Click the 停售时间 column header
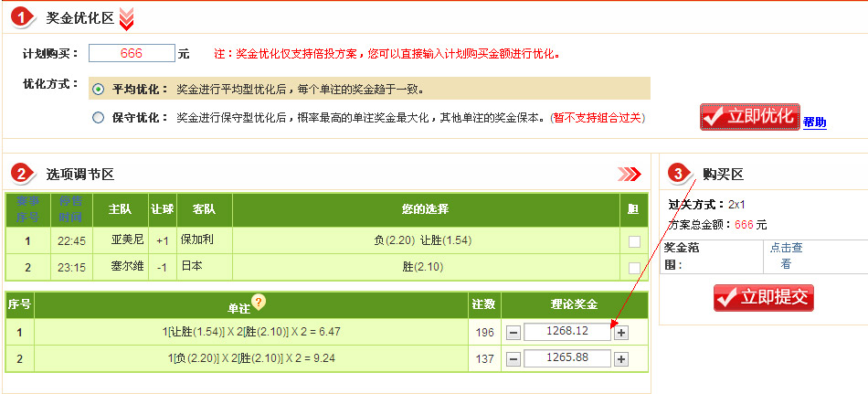868x394 pixels. pos(70,209)
